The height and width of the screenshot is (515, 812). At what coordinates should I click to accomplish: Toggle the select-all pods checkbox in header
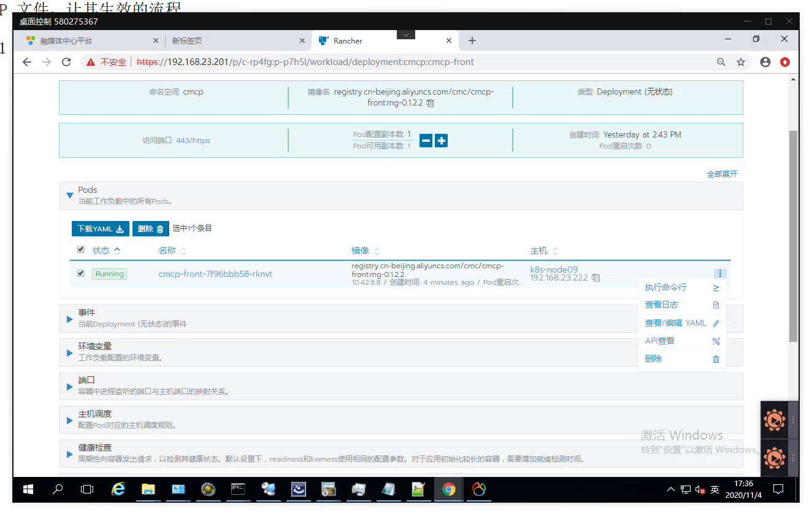[x=81, y=250]
